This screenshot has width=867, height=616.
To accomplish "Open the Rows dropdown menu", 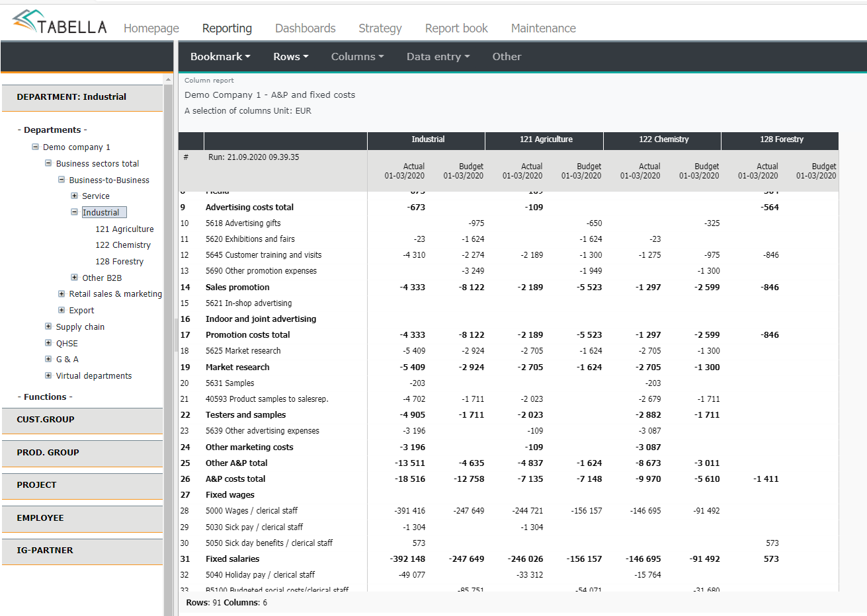I will [291, 57].
